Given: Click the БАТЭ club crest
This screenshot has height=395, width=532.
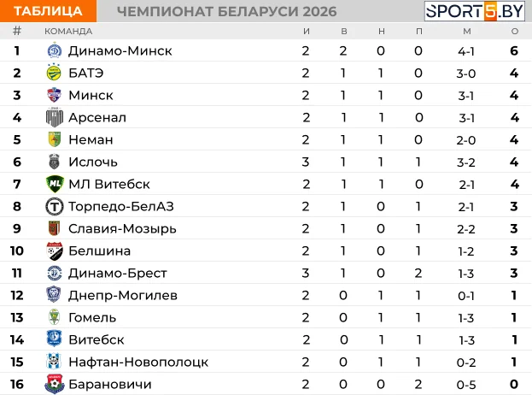Looking at the screenshot, I should (54, 73).
